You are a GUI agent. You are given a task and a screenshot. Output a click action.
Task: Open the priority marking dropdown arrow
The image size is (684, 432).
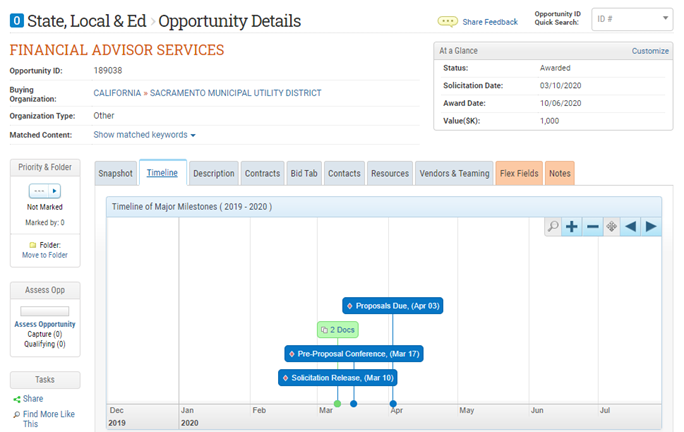coord(54,191)
